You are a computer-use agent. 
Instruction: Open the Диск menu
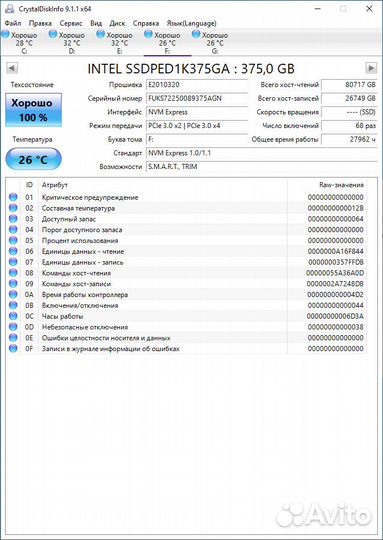pyautogui.click(x=117, y=23)
